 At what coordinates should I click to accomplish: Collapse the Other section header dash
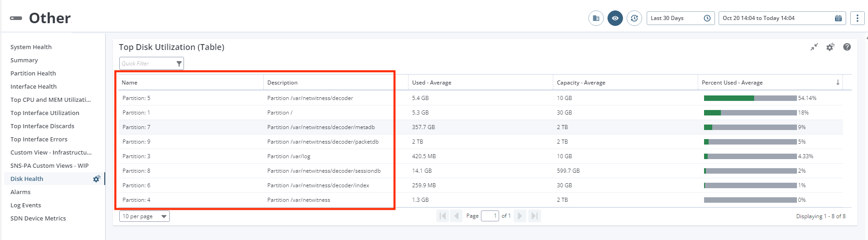[x=16, y=18]
